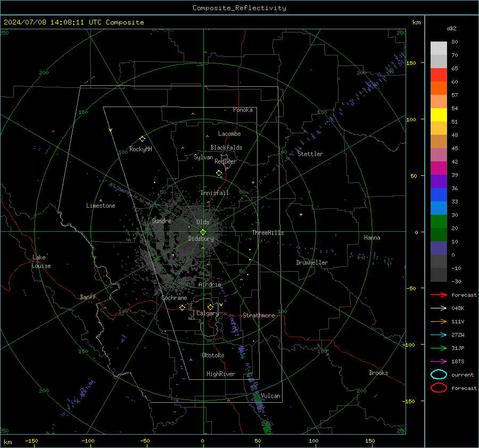Image resolution: width=479 pixels, height=448 pixels.
Task: Click the red forecast ellipse in the legend
Action: point(439,388)
